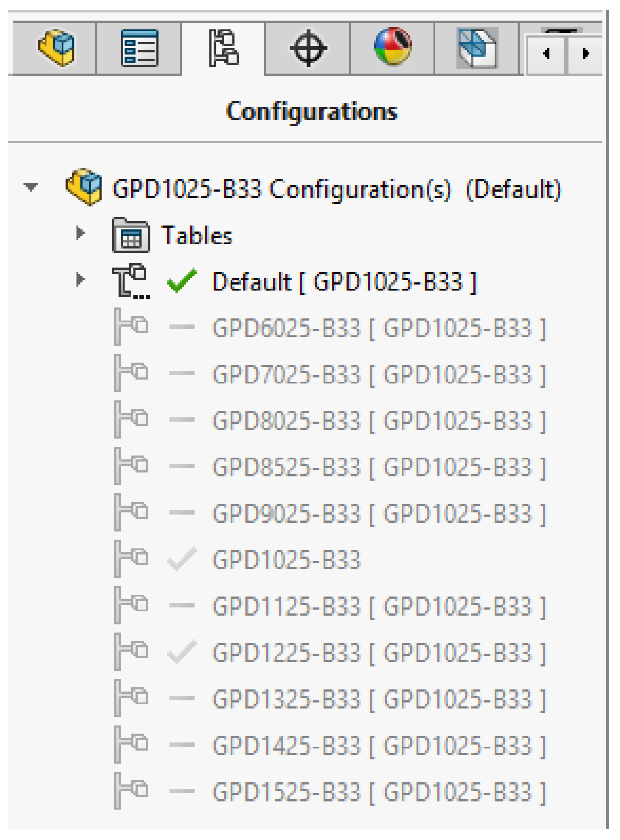Collapse the GPD1025-B33 Configuration(s) root node
The height and width of the screenshot is (840, 620).
(31, 187)
